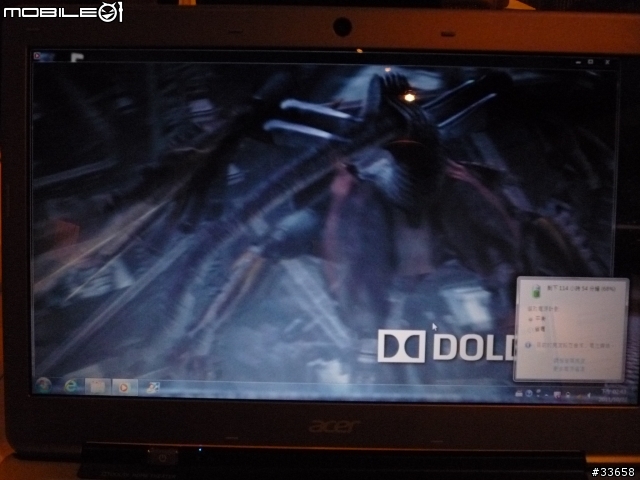Click the speaker volume tray icon

[x=588, y=395]
